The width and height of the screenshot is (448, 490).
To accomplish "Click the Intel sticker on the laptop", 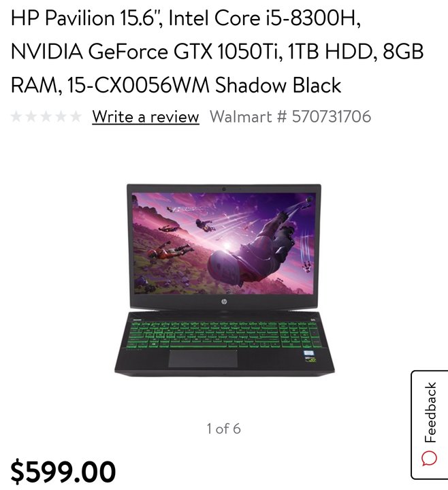I will [x=310, y=355].
